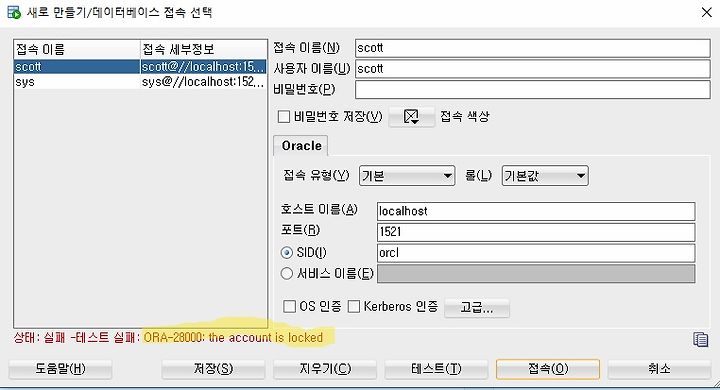Click the 접속 이름 column header
Image resolution: width=720 pixels, height=390 pixels.
(77, 49)
